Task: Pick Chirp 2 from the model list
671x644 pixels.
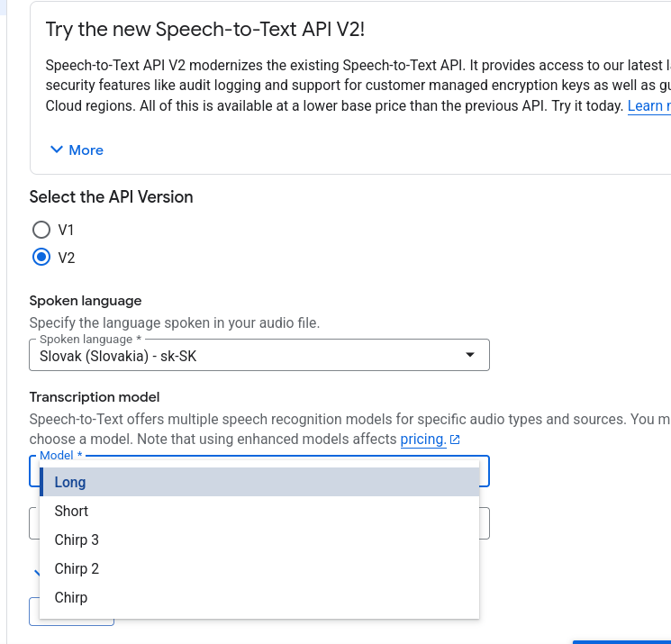Action: pos(77,568)
